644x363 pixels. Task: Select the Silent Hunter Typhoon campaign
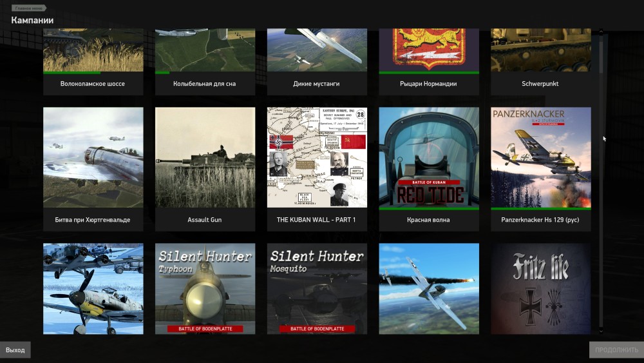205,289
